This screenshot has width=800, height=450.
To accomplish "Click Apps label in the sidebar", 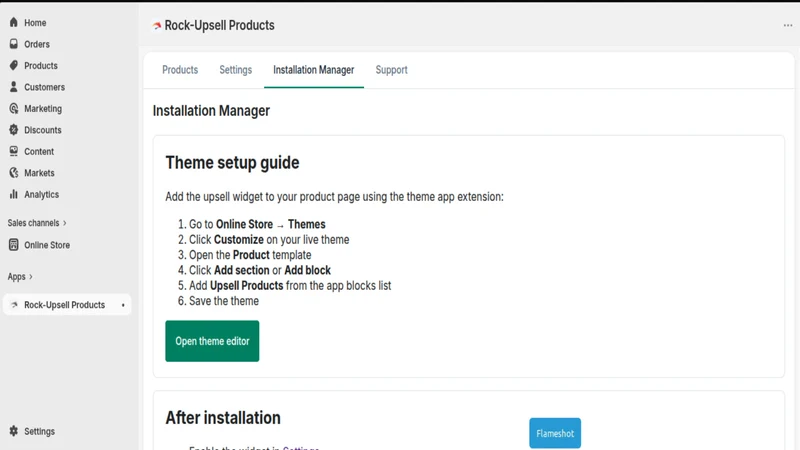I will (16, 277).
